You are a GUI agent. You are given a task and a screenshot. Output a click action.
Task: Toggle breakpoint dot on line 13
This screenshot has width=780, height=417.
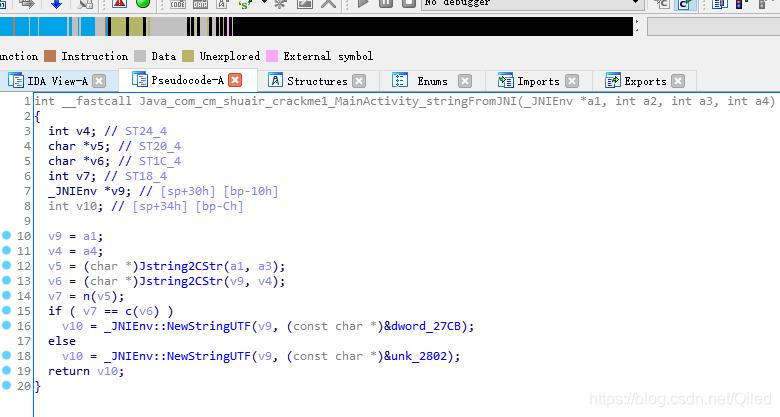click(6, 280)
